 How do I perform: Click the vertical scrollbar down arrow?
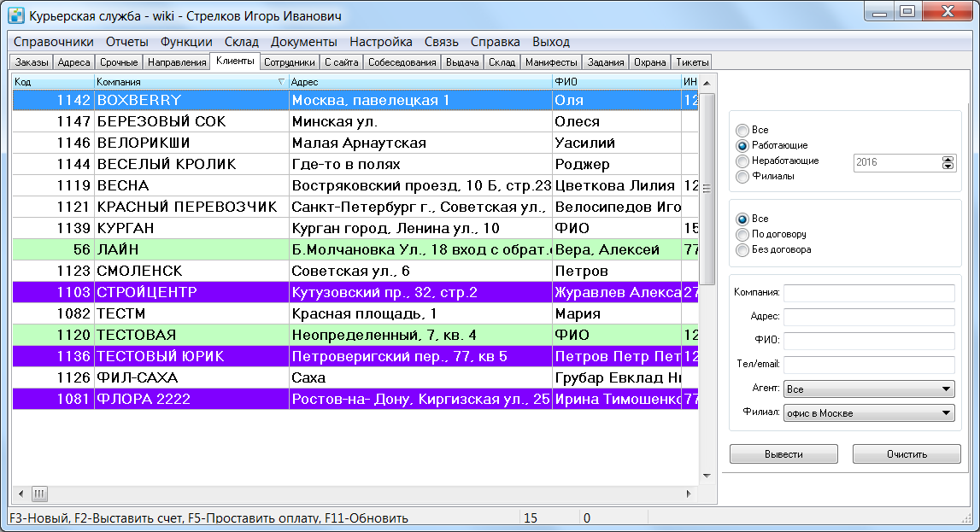click(707, 476)
